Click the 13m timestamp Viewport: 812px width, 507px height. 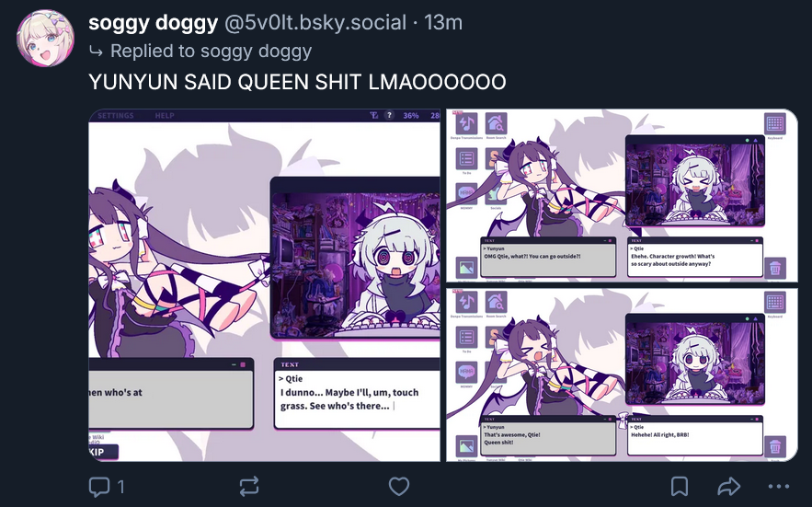coord(443,22)
